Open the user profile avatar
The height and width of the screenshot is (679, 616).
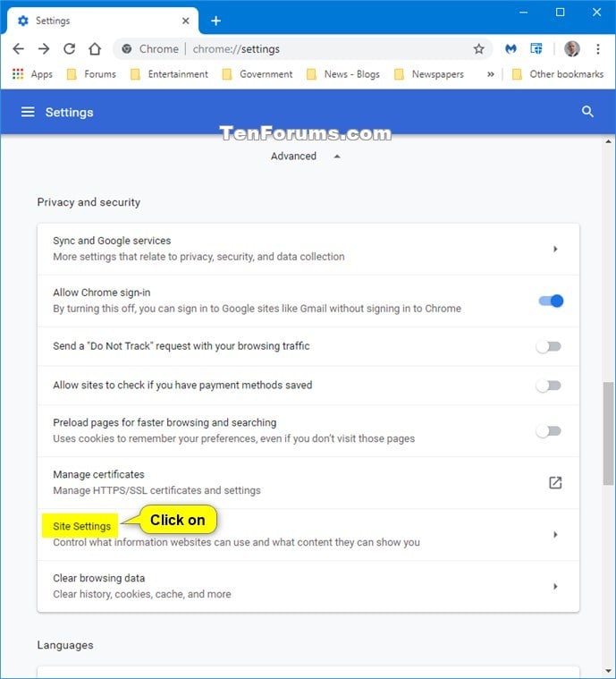click(572, 49)
